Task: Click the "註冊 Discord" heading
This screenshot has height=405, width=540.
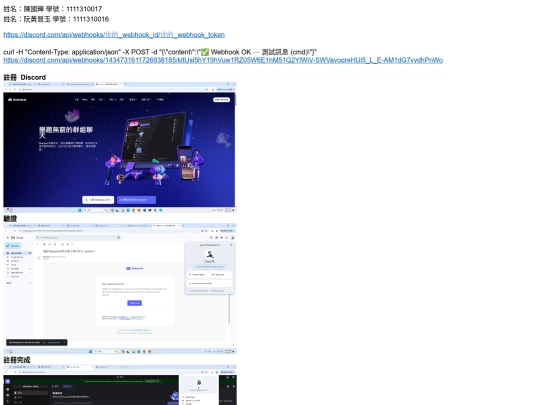Action: (x=24, y=77)
